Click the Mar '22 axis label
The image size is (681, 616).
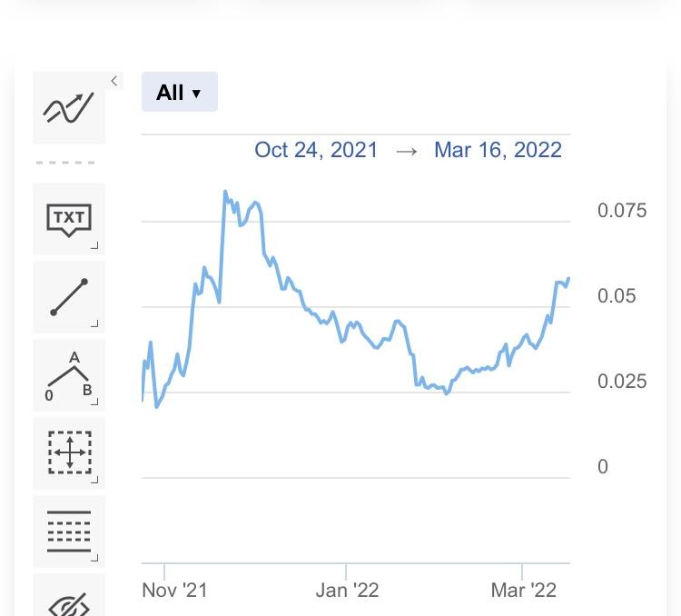[523, 591]
